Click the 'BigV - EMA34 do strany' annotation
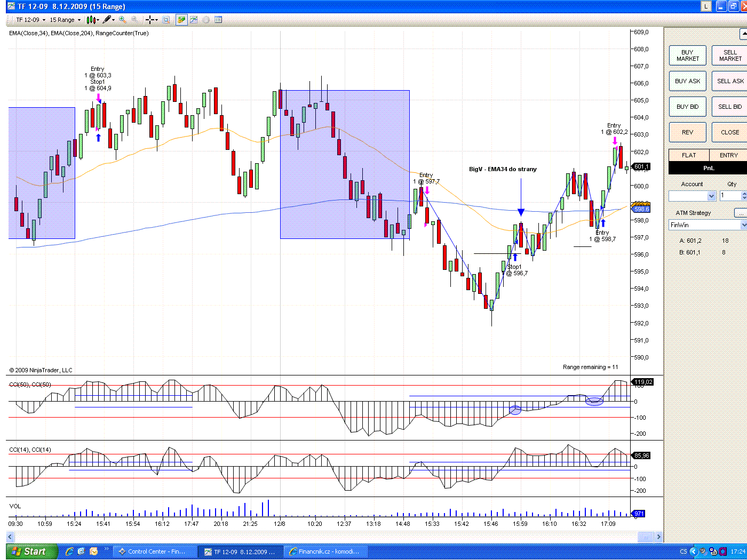Image resolution: width=747 pixels, height=560 pixels. pos(503,169)
